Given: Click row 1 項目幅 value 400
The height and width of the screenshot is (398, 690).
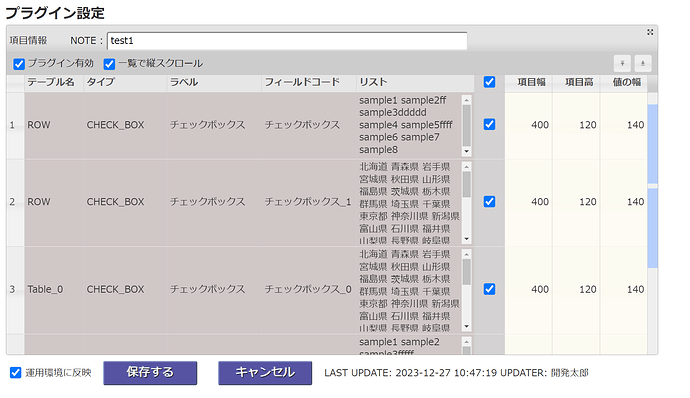Looking at the screenshot, I should click(x=529, y=125).
